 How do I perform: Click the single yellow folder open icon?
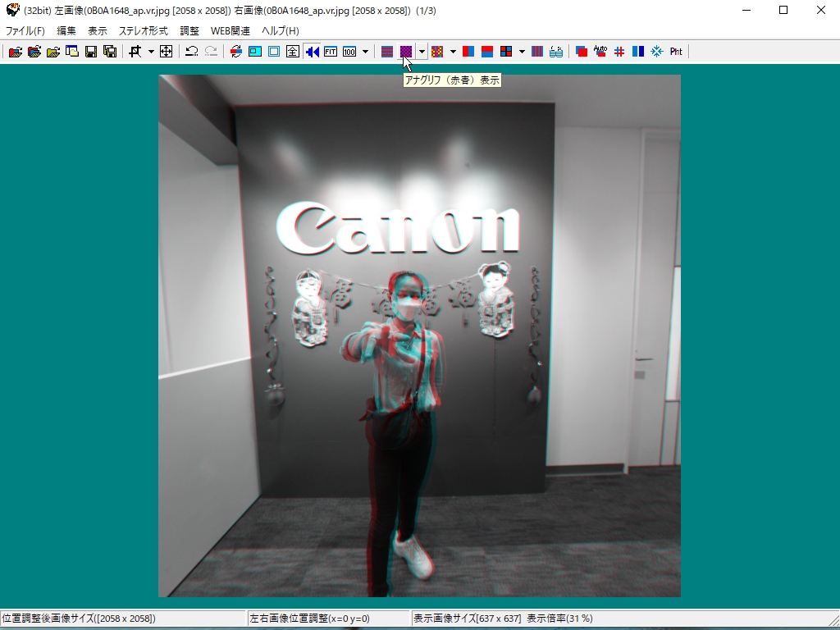[53, 52]
